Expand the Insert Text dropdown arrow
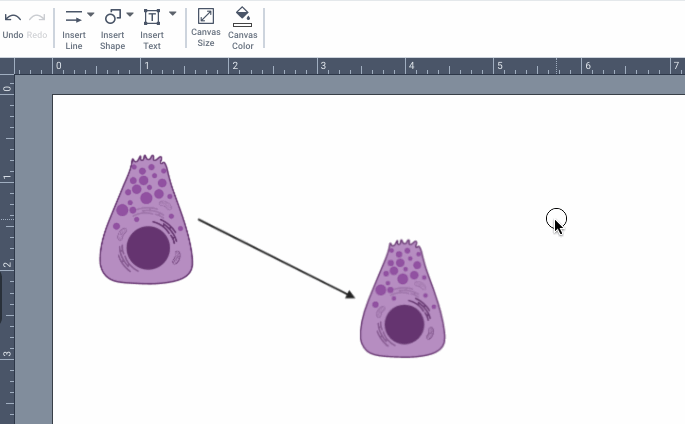The height and width of the screenshot is (424, 685). pos(172,15)
